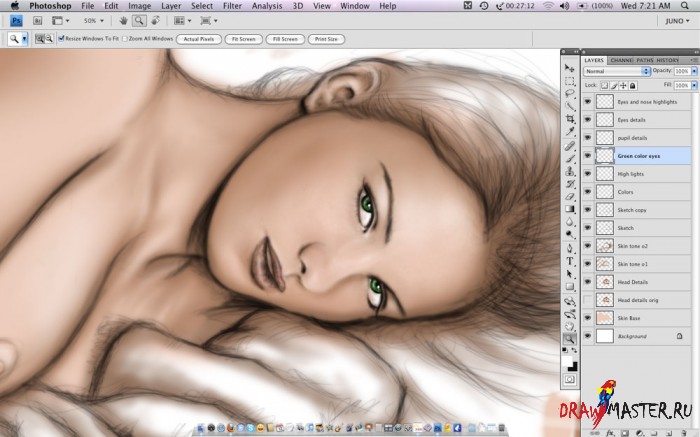Select the Brush tool

tap(570, 158)
